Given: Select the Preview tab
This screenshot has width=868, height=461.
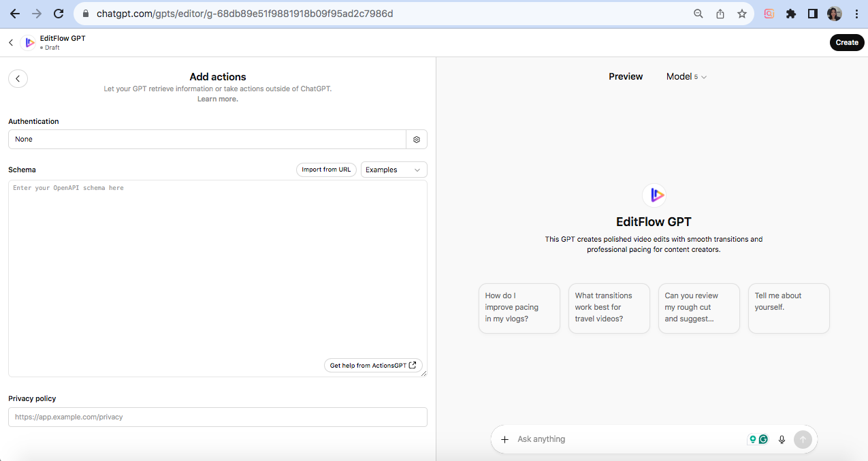Looking at the screenshot, I should (626, 77).
